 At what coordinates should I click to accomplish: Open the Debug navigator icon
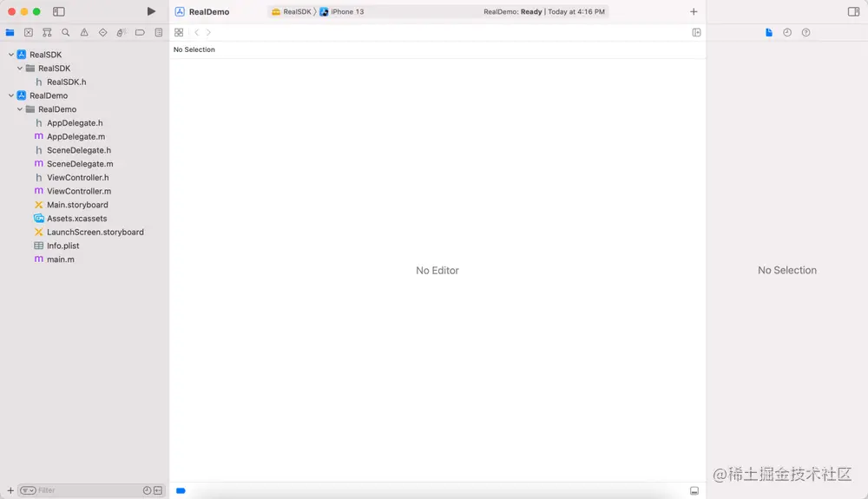tap(122, 33)
